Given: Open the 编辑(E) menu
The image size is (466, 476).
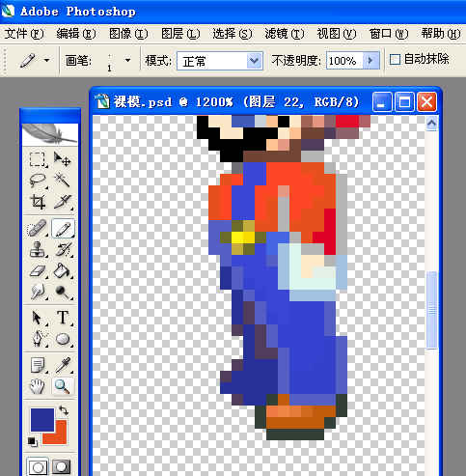Looking at the screenshot, I should pyautogui.click(x=76, y=34).
